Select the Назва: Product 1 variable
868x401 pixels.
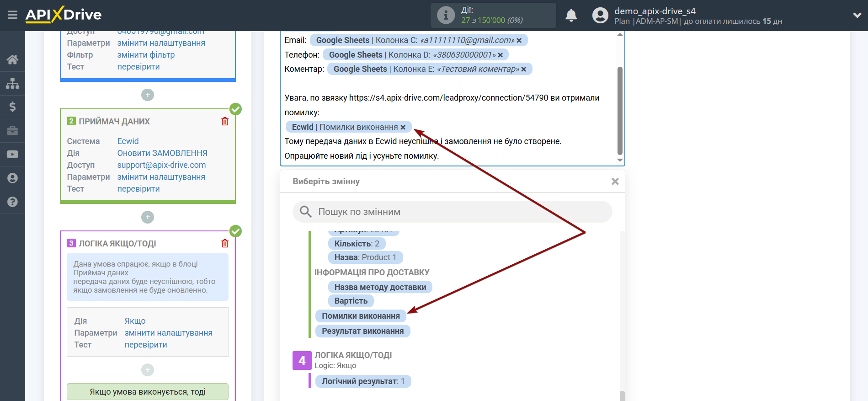tap(365, 257)
